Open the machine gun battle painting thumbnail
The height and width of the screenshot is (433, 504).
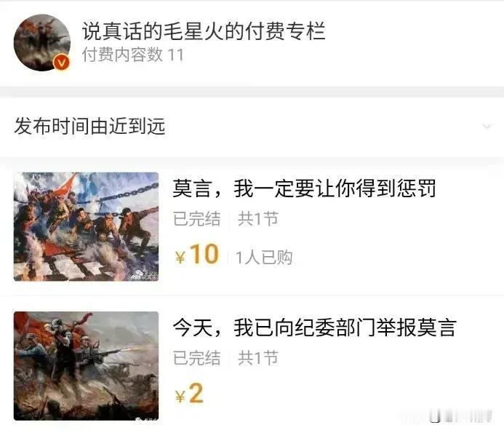tap(86, 366)
